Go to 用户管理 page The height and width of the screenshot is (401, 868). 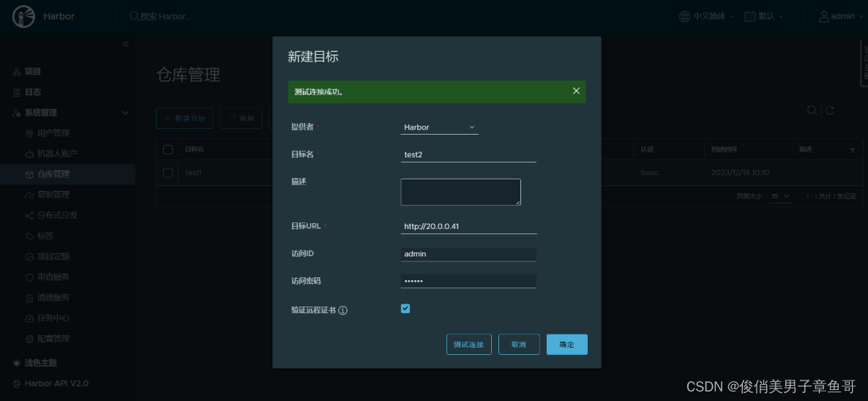point(53,133)
